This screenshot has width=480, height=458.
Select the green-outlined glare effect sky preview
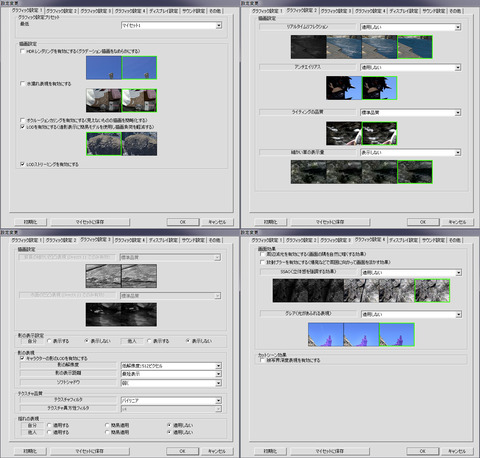tap(397, 334)
